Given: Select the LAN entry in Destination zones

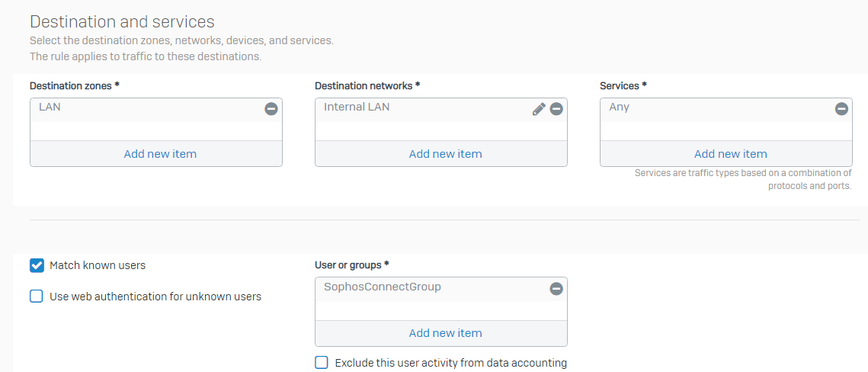Looking at the screenshot, I should click(50, 107).
